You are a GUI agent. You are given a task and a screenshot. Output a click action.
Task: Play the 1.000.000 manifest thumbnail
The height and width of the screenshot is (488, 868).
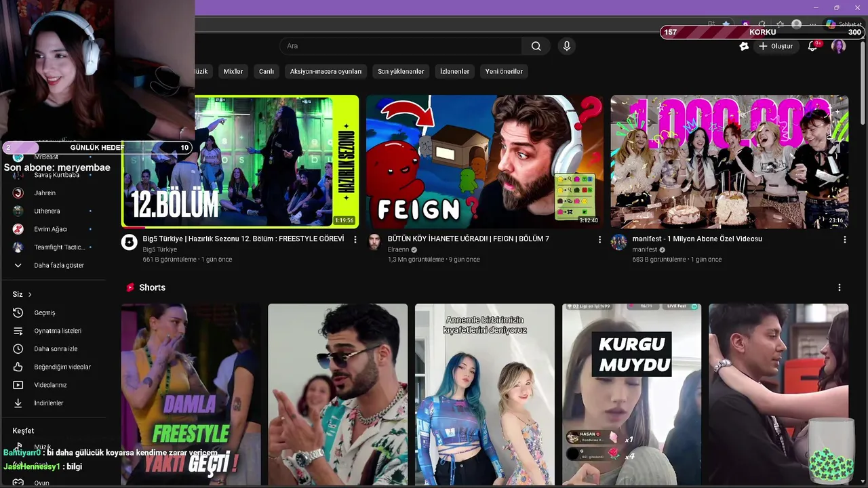coord(729,161)
